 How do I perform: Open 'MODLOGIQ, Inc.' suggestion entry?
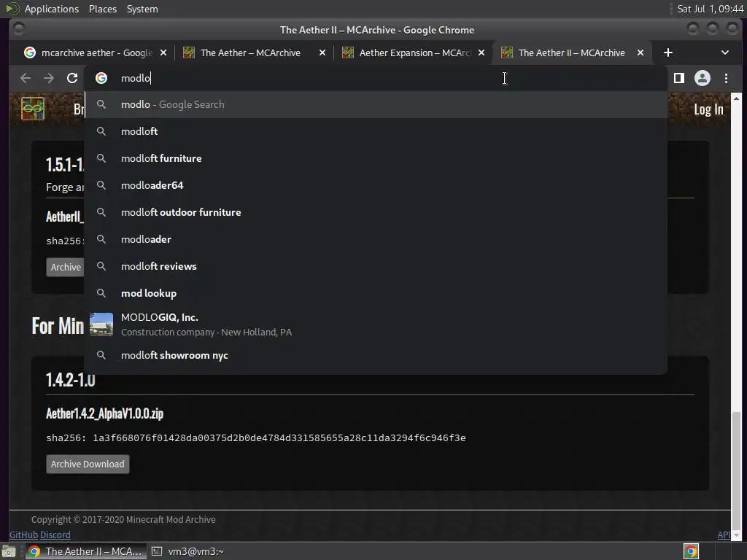point(376,324)
